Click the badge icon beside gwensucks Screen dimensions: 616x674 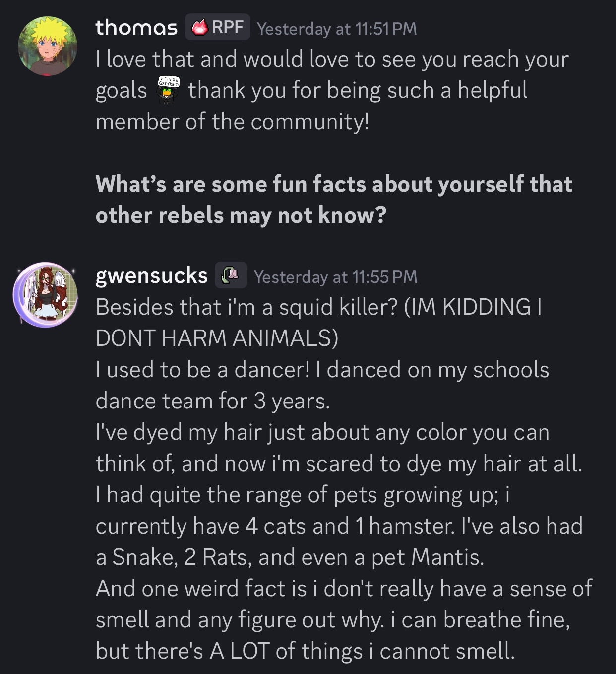point(231,275)
